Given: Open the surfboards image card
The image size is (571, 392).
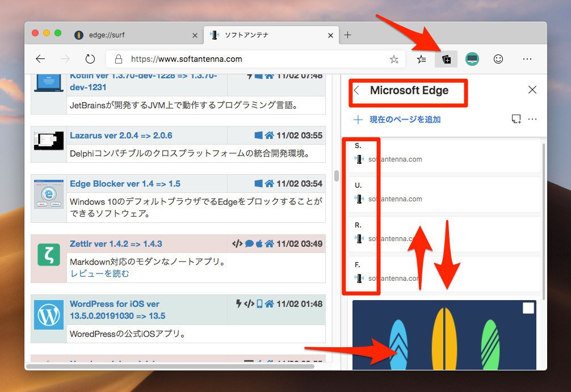Looking at the screenshot, I should [444, 335].
